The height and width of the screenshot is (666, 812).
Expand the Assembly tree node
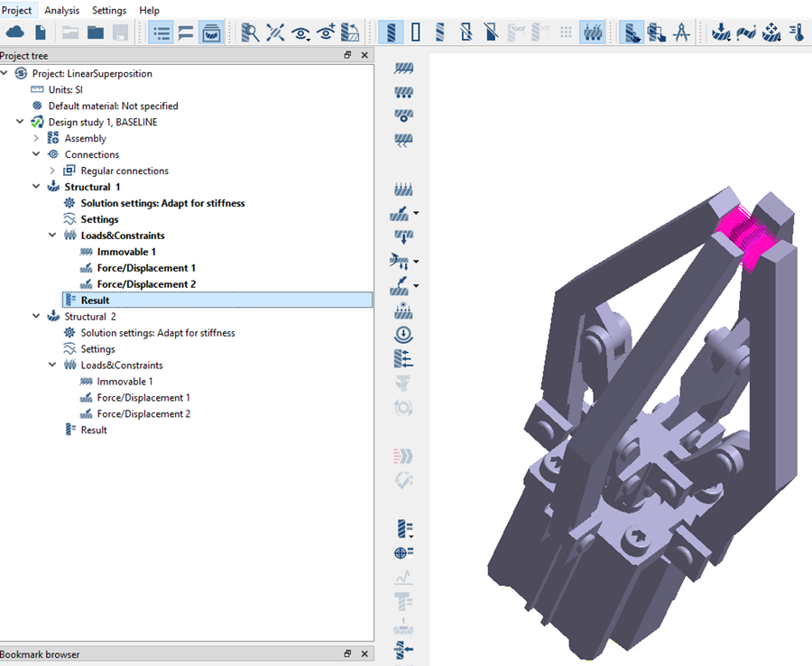coord(36,139)
